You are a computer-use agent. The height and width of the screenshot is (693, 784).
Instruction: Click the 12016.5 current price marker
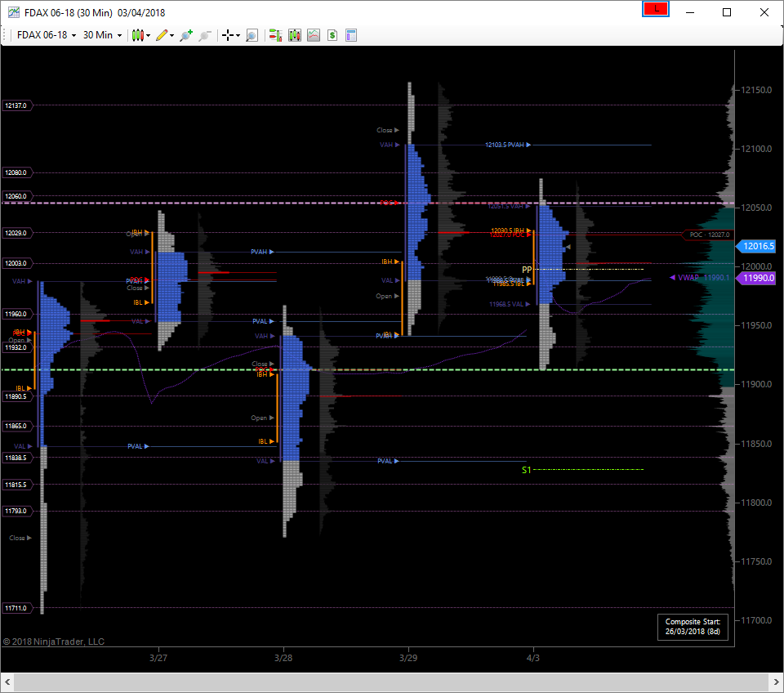[x=756, y=246]
